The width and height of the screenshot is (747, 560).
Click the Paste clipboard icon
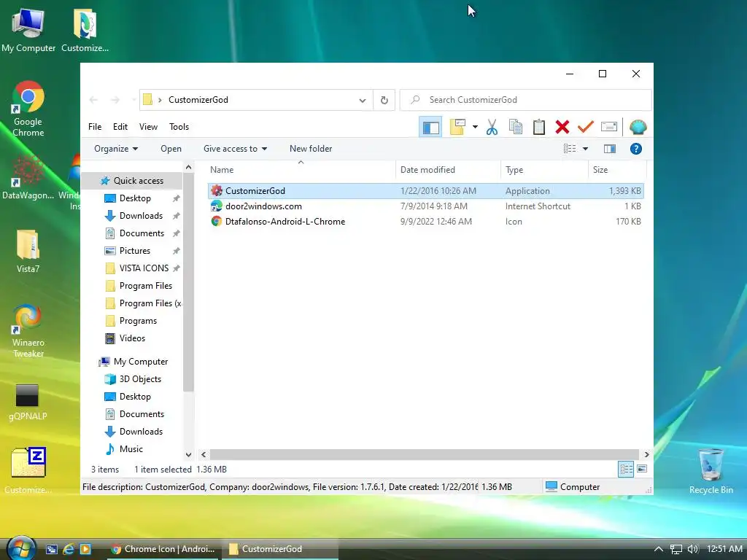tap(539, 127)
